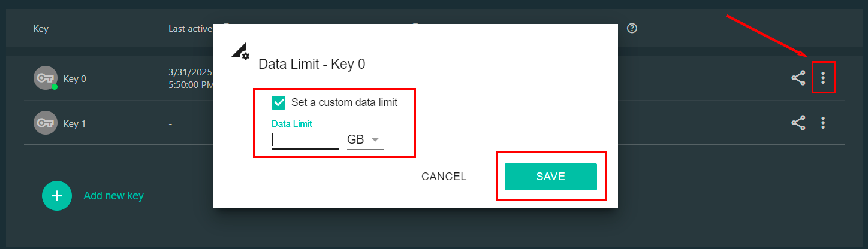
Task: Open the three-dot menu for Key 0
Action: pos(823,78)
